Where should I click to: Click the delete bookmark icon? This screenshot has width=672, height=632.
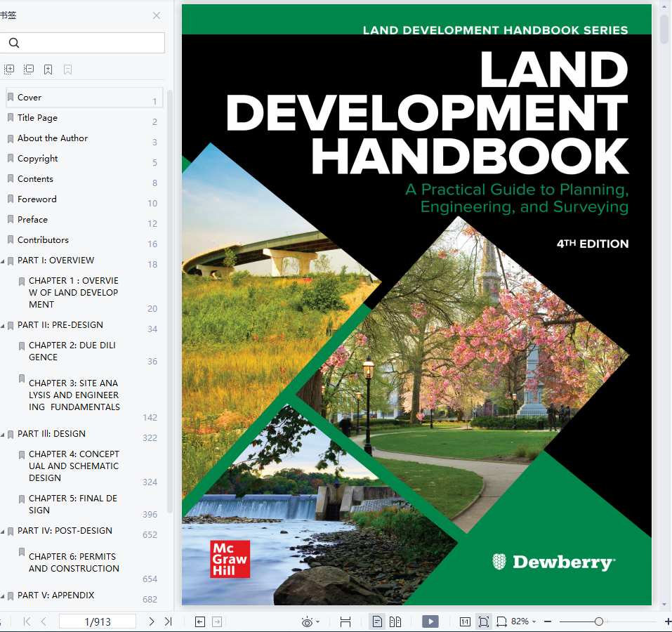pyautogui.click(x=67, y=70)
